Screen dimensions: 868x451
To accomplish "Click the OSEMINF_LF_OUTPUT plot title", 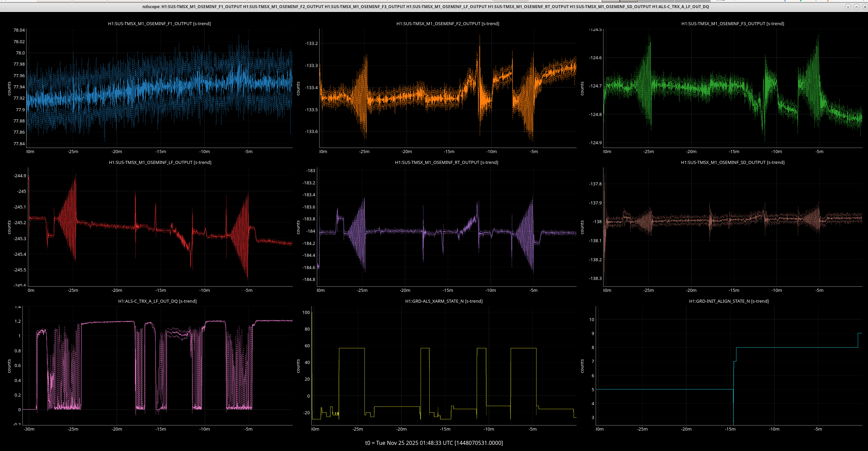I will click(160, 162).
